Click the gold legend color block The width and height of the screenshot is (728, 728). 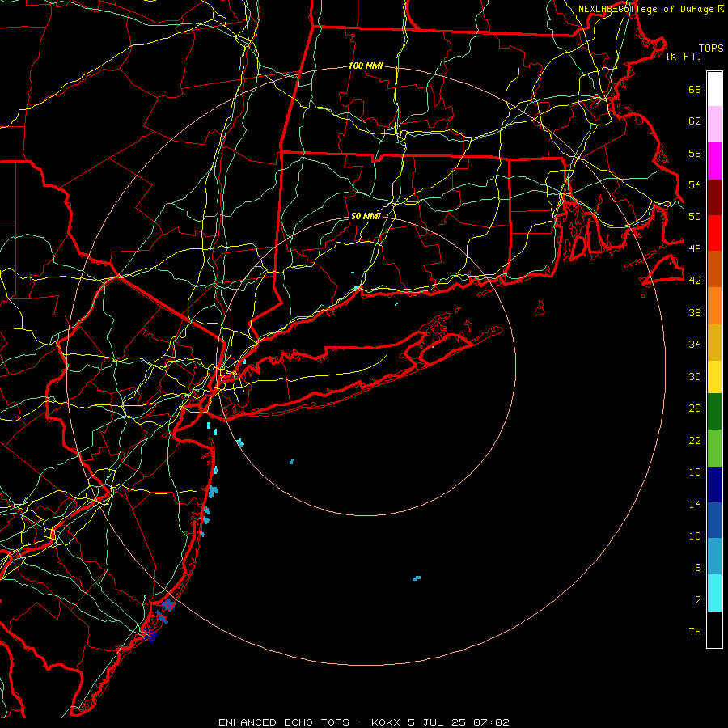714,342
